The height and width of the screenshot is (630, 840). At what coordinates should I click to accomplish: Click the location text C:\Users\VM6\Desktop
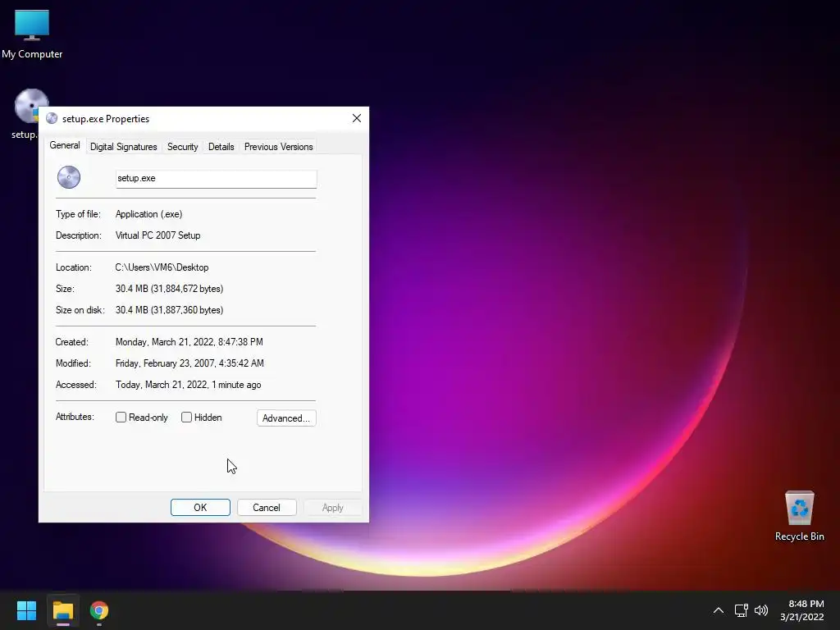point(162,267)
